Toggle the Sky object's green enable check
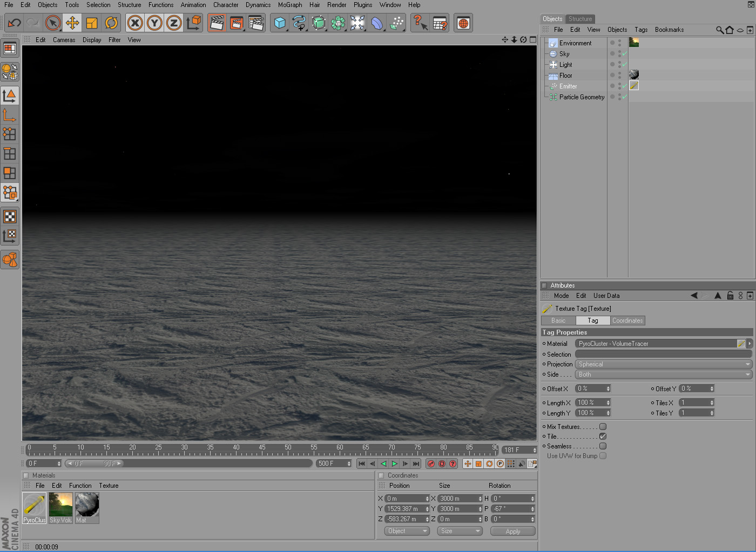The image size is (756, 552). pos(625,54)
